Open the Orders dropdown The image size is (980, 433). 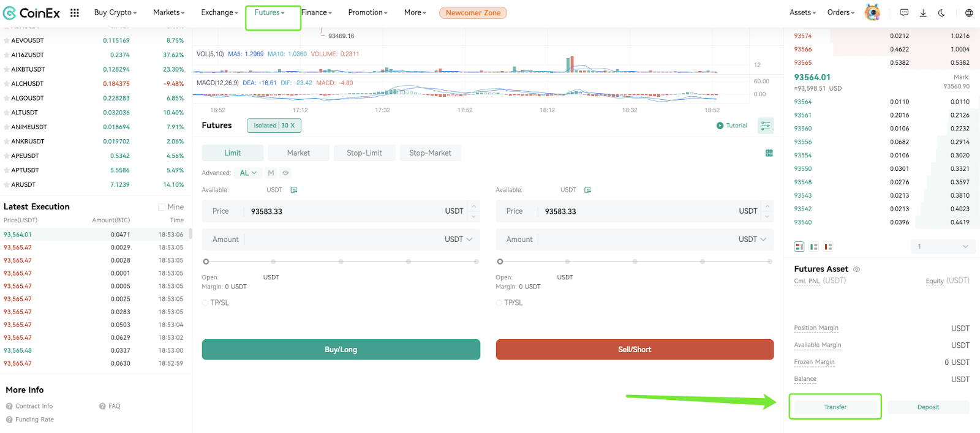(840, 12)
